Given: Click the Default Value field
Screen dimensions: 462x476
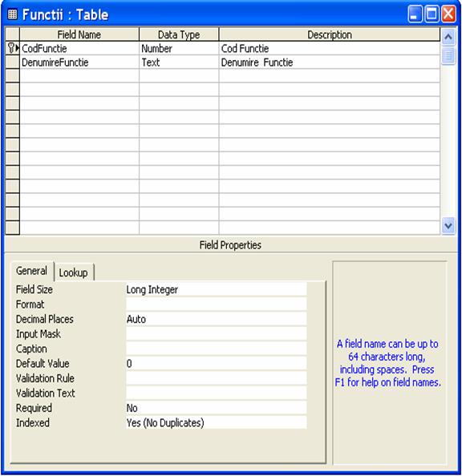Looking at the screenshot, I should [216, 363].
